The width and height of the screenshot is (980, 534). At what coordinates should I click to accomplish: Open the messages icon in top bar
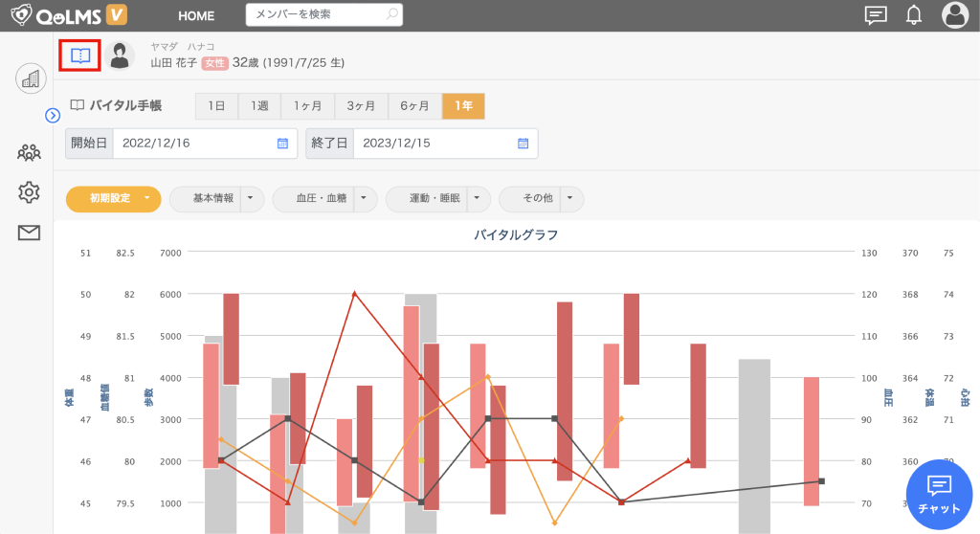[875, 14]
